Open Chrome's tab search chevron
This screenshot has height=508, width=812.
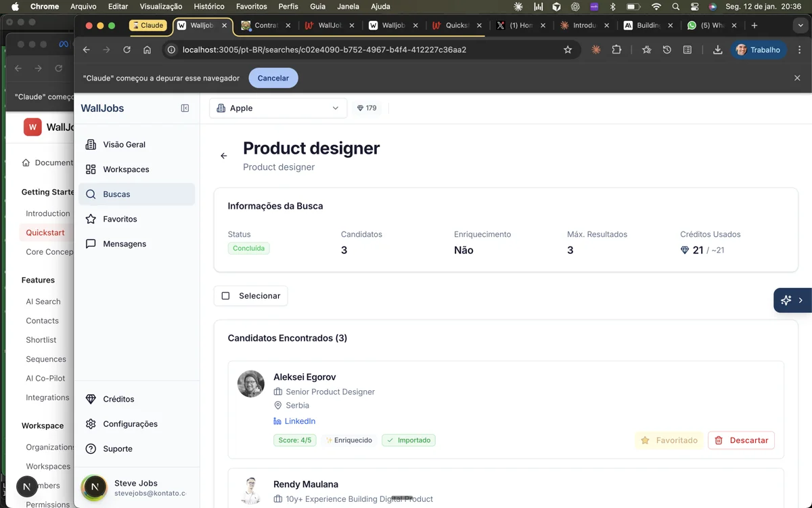(x=800, y=25)
